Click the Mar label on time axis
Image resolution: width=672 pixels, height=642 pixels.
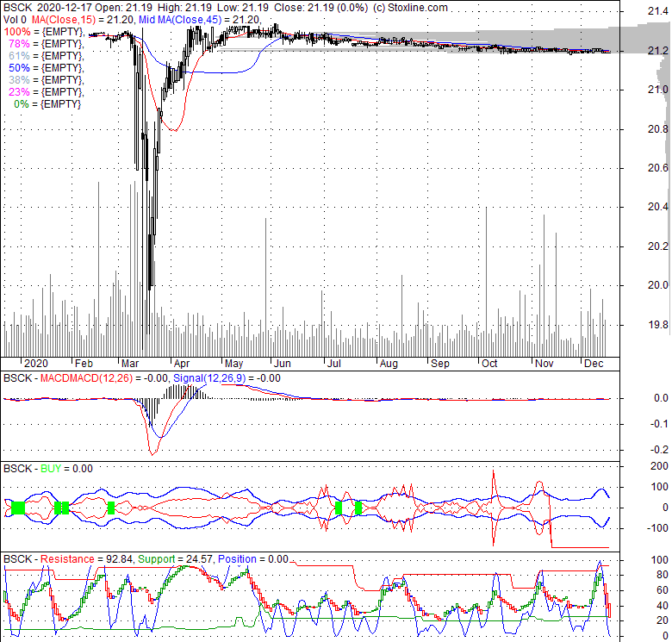[130, 364]
